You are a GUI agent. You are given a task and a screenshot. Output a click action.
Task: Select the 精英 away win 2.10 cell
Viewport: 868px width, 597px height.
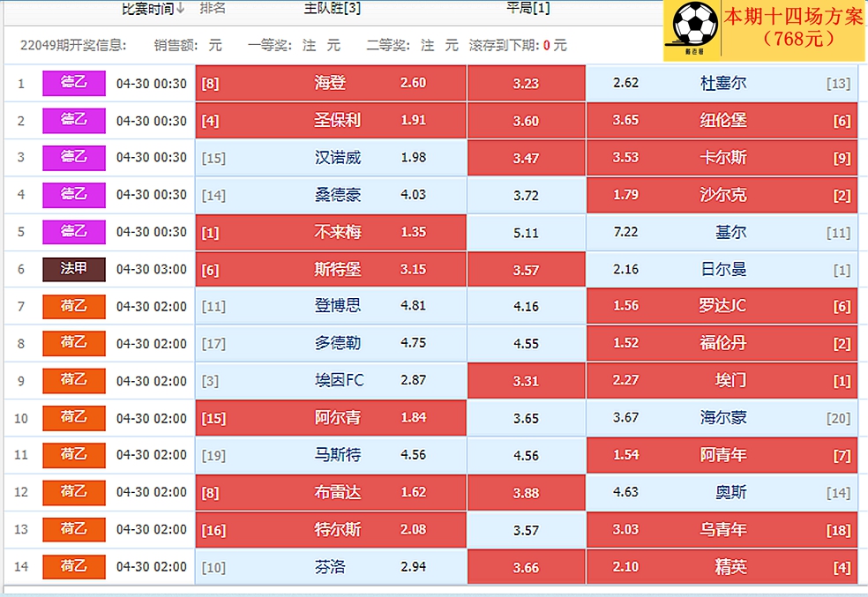click(x=722, y=566)
